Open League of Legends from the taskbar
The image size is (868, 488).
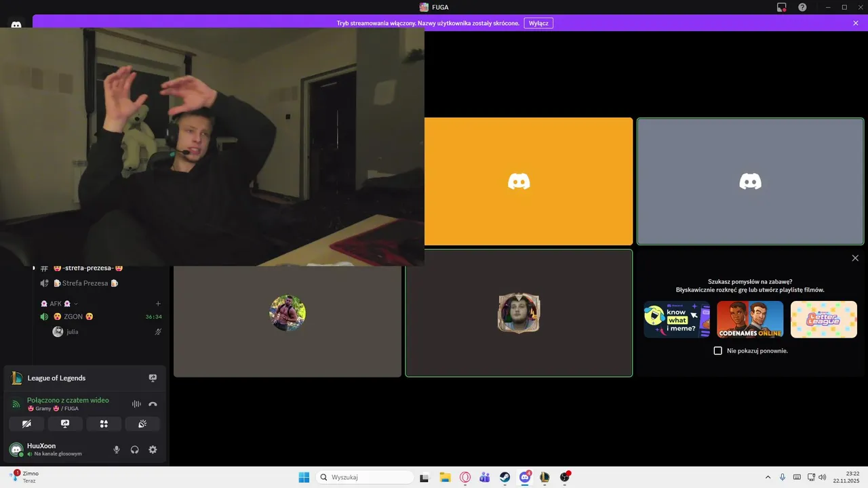(545, 477)
